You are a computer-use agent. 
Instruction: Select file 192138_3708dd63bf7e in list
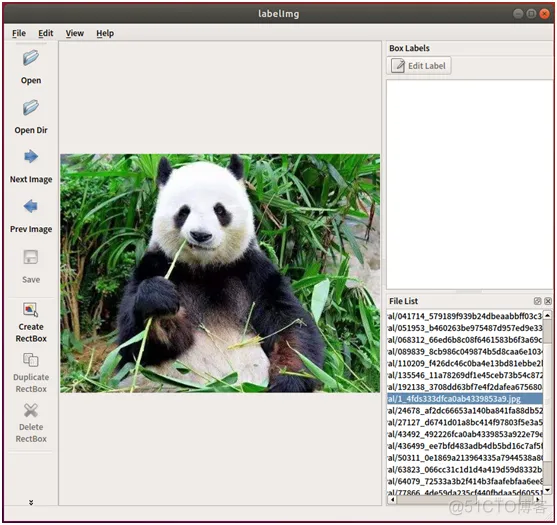click(465, 387)
